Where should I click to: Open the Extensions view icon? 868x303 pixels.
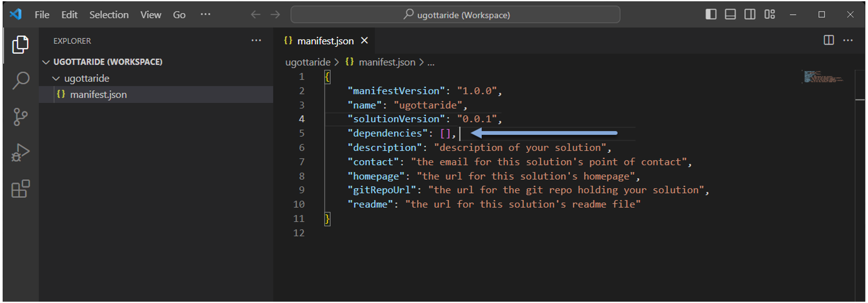(x=20, y=189)
